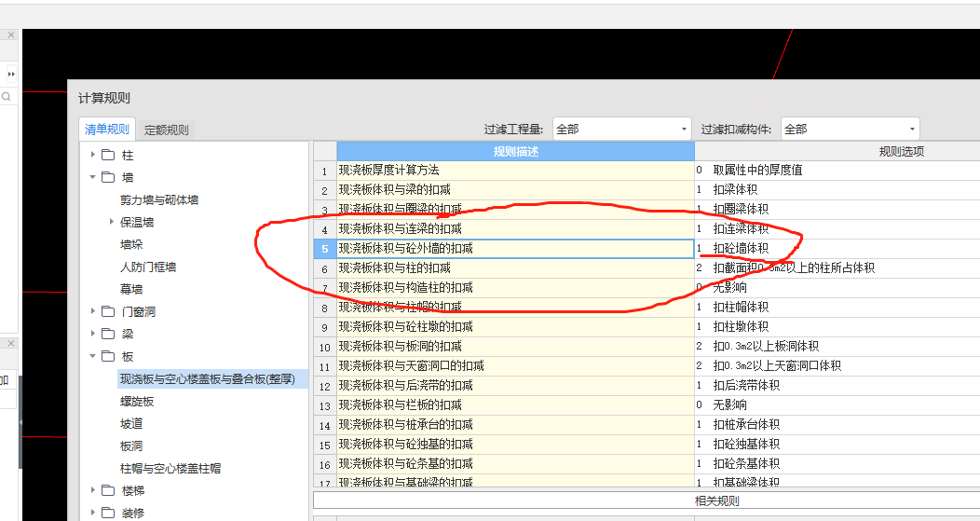This screenshot has height=521, width=980.
Task: Click the 门窗洞 folder icon
Action: click(x=108, y=311)
